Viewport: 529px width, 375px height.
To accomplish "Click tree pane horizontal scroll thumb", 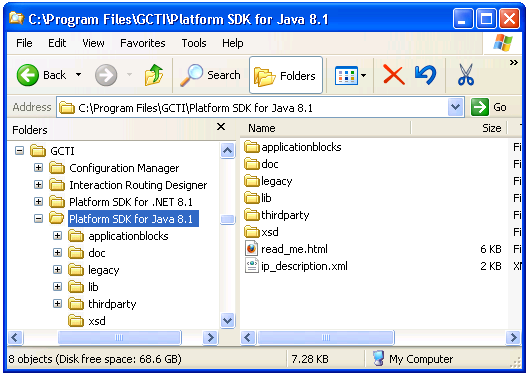I will tap(119, 337).
